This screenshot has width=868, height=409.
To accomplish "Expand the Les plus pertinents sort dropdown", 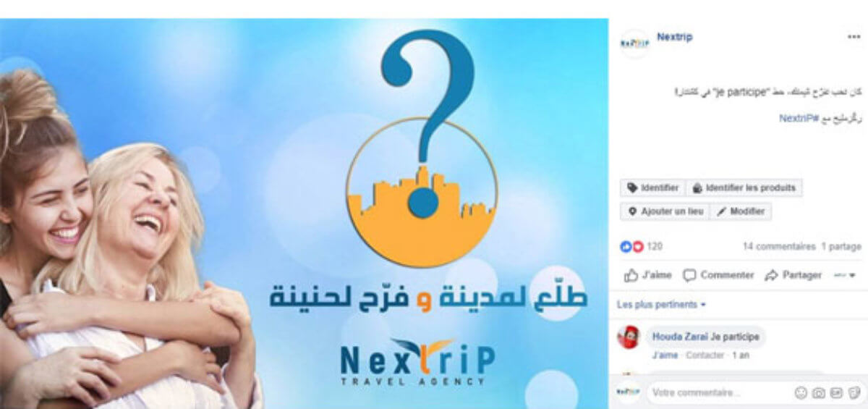I will point(661,305).
